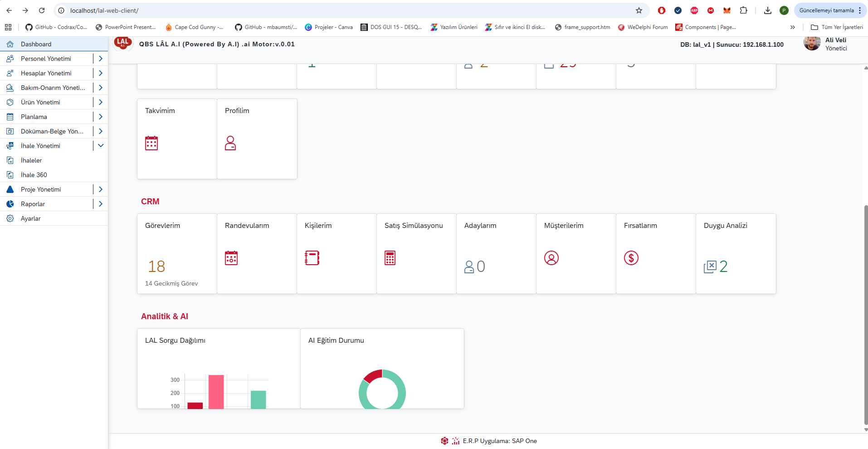Expand the Proje Yönetimi submenu arrow
The image size is (868, 449).
101,189
